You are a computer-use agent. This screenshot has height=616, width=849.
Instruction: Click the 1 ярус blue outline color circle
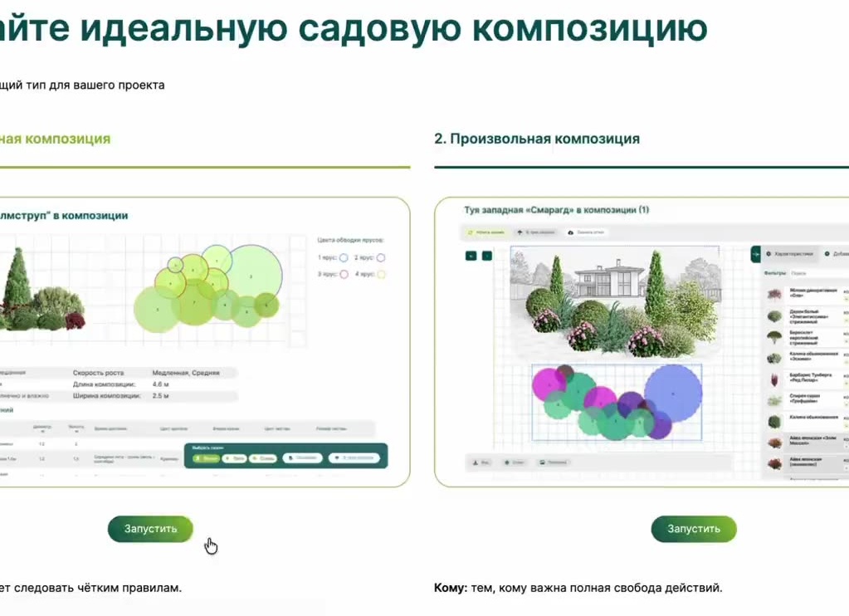coord(344,258)
